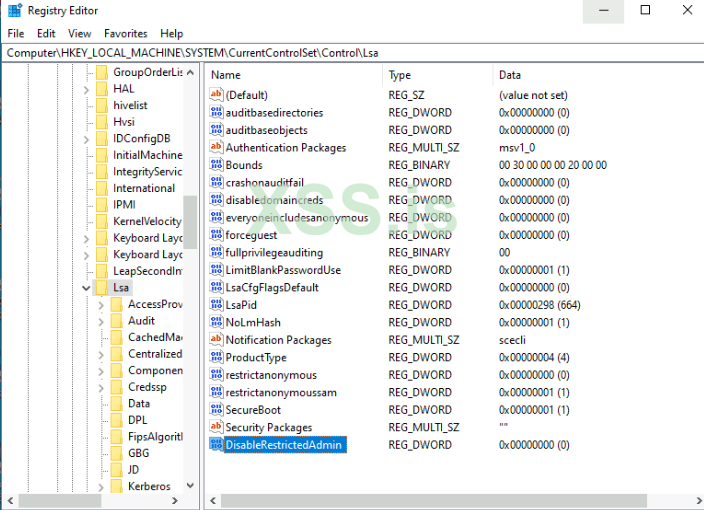Click tree pane scroll up arrow
This screenshot has height=510, width=704.
[190, 72]
